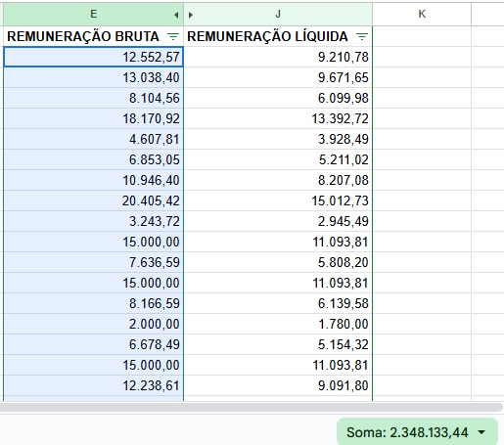Select cell with value 5.211,02
This screenshot has width=504, height=445.
(x=278, y=159)
